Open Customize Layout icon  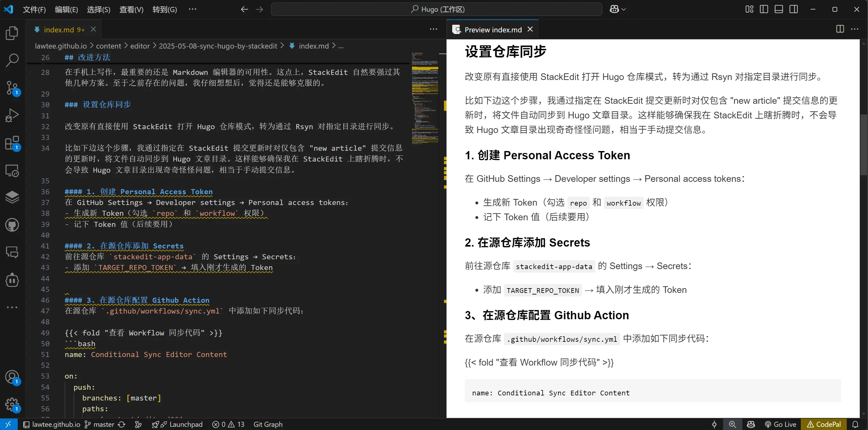pos(749,10)
